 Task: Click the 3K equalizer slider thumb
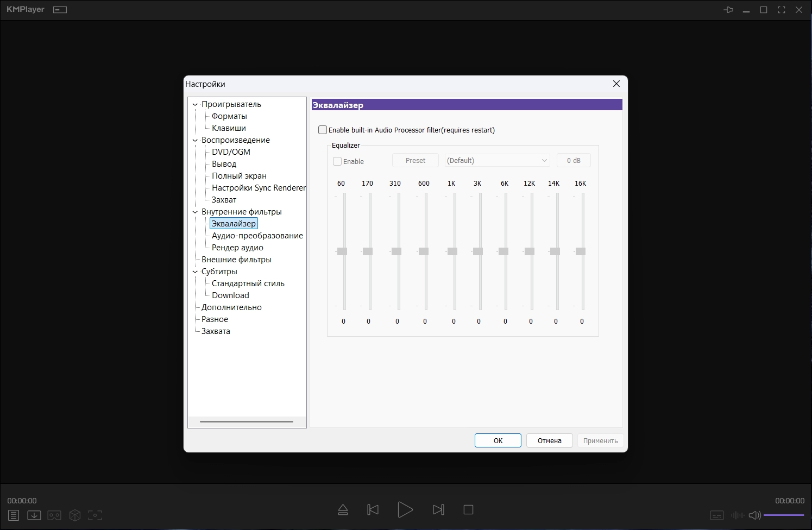click(478, 251)
